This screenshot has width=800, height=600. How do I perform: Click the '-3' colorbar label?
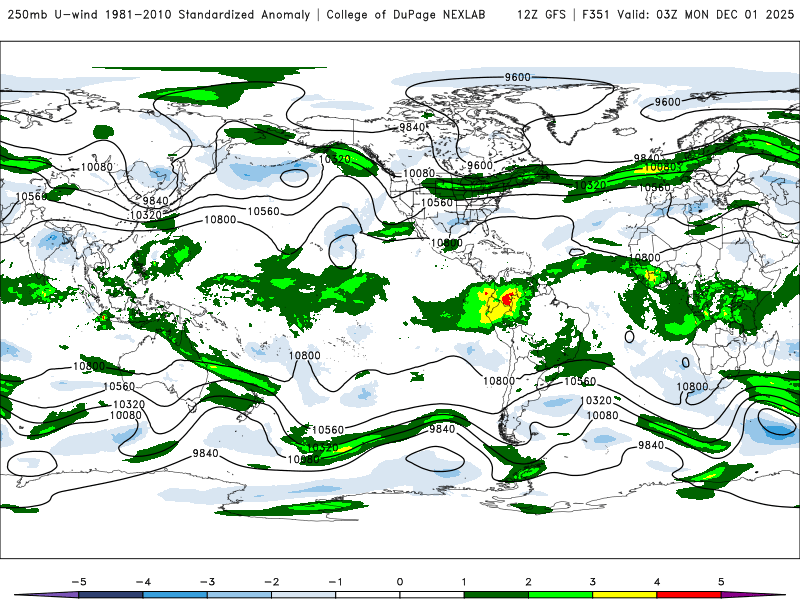207,582
